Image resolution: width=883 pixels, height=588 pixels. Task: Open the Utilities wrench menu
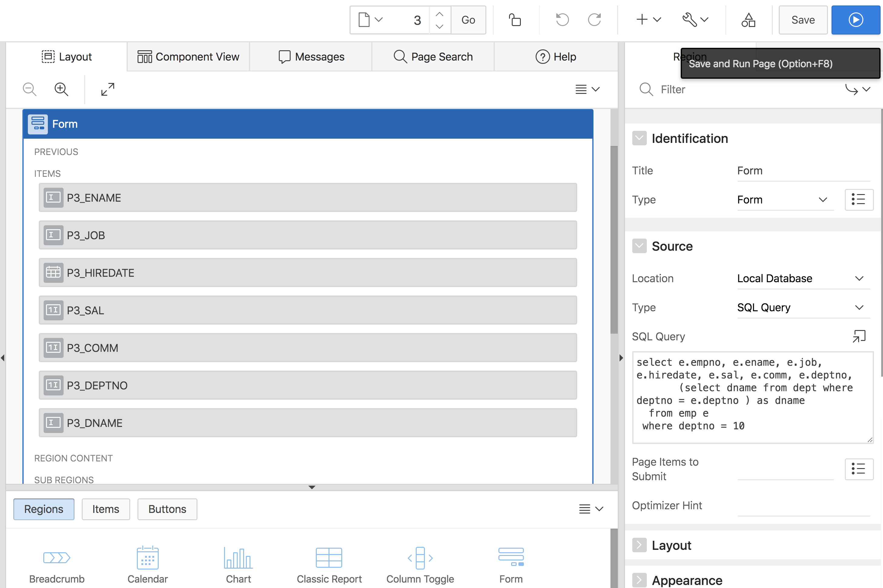pos(695,20)
